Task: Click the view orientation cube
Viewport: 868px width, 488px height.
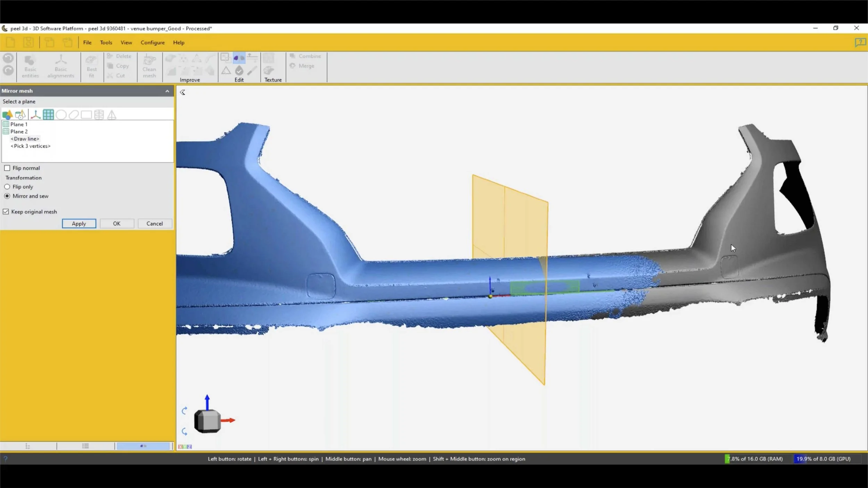Action: [207, 421]
